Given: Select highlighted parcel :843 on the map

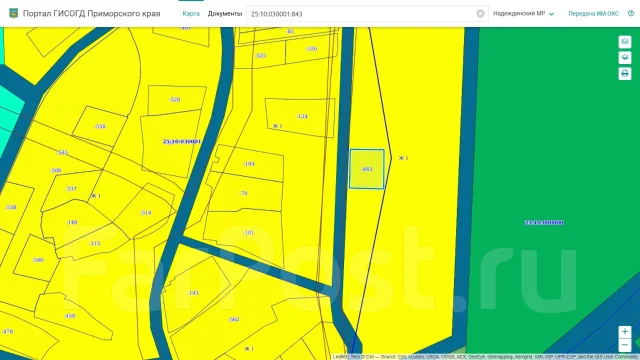Looking at the screenshot, I should coord(367,169).
